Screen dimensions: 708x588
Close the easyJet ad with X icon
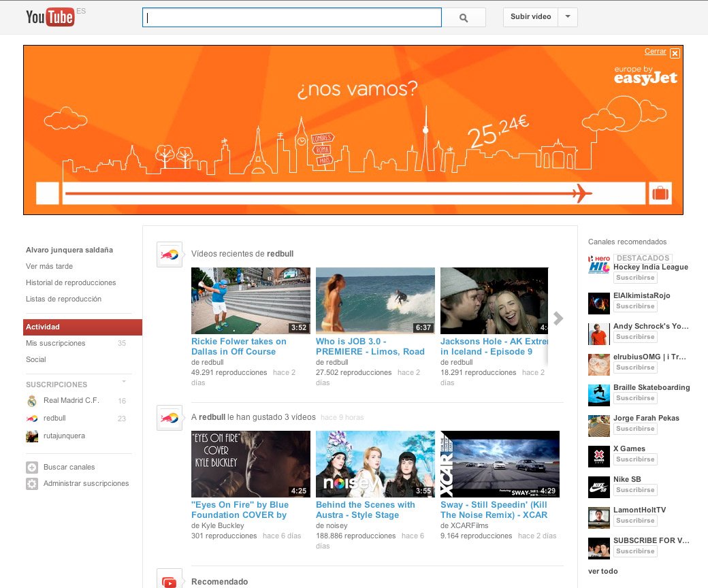[675, 53]
